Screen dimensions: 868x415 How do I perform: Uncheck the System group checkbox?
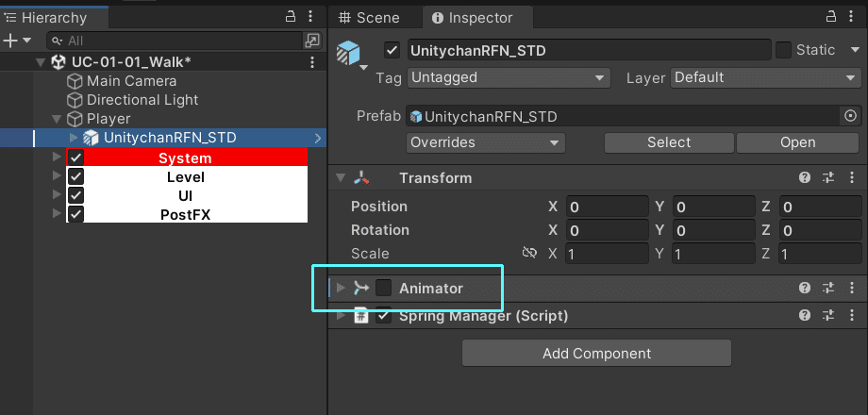point(75,158)
